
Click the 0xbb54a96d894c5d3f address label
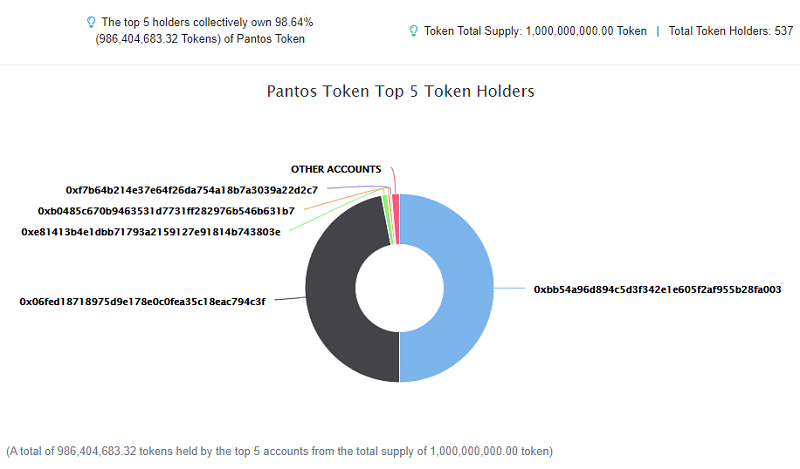[657, 289]
